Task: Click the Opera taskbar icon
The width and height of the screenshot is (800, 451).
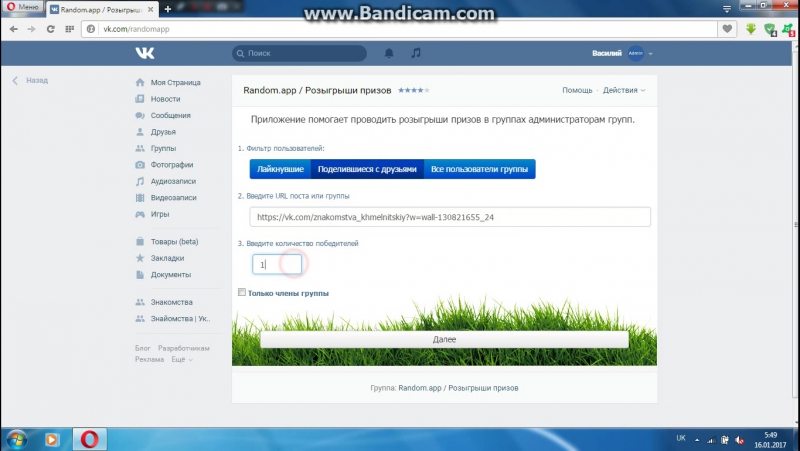Action: pyautogui.click(x=89, y=439)
